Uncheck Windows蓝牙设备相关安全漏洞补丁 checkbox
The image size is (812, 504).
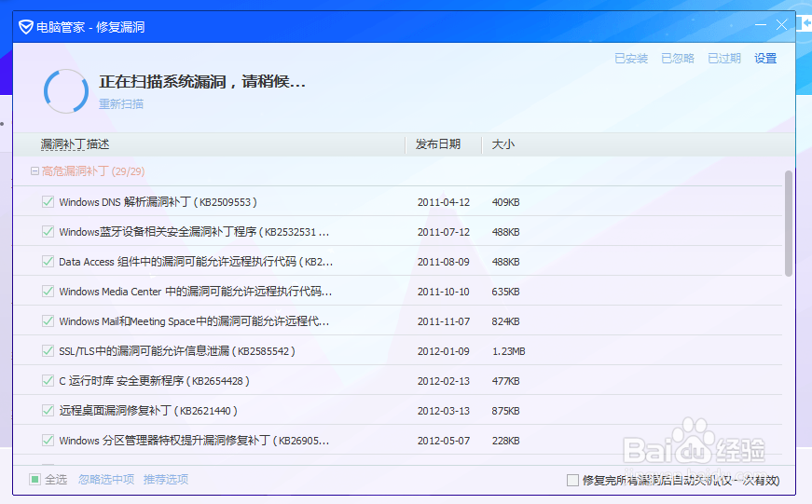click(48, 232)
